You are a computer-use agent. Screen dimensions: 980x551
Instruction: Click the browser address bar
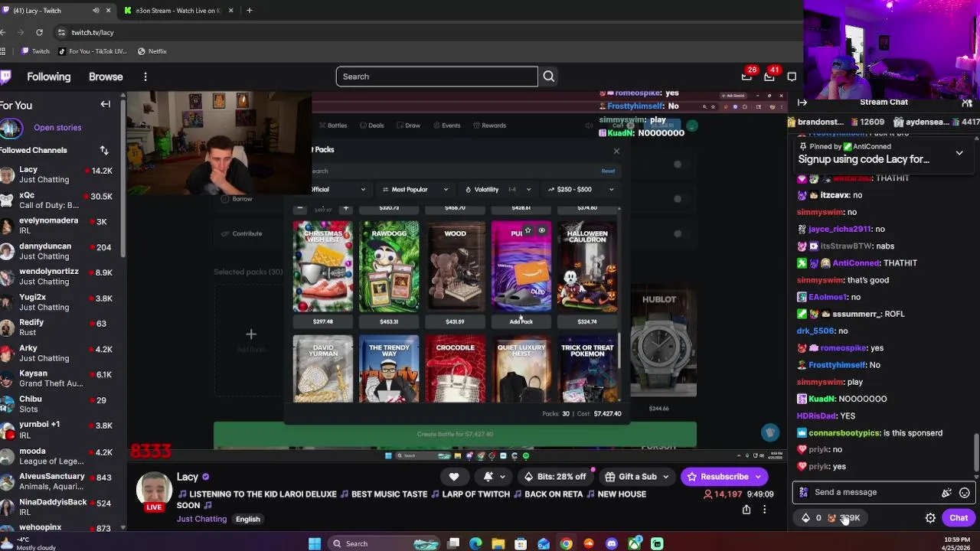(429, 32)
